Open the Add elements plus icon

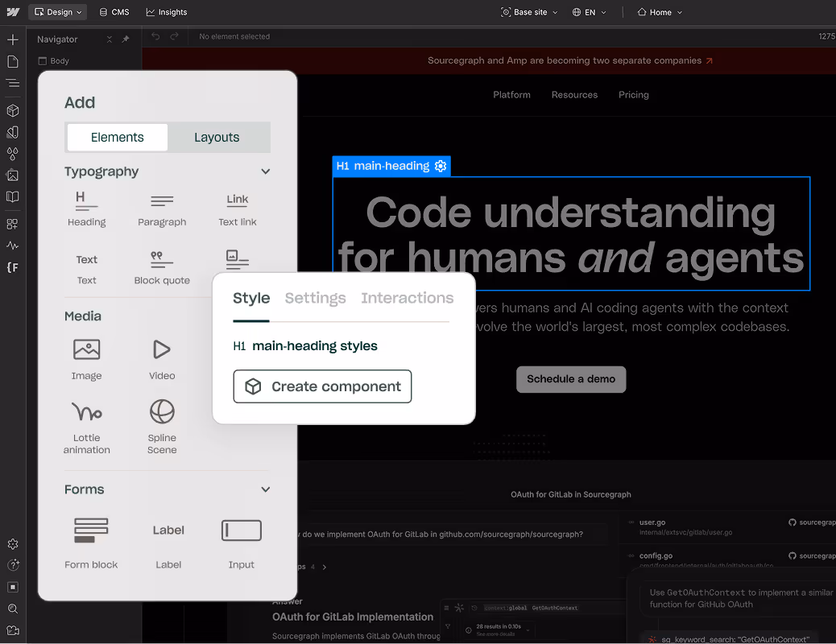pos(13,39)
